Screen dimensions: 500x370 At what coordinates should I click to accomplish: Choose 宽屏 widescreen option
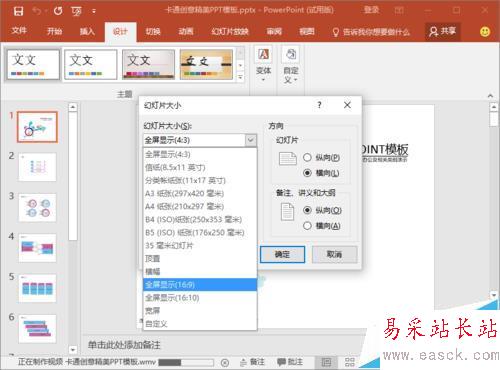[200, 310]
